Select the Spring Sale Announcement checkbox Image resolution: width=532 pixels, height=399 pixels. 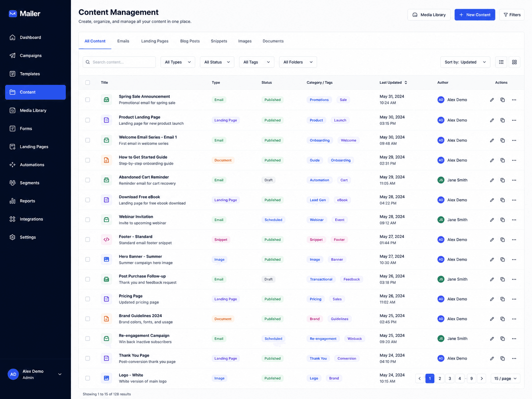87,100
